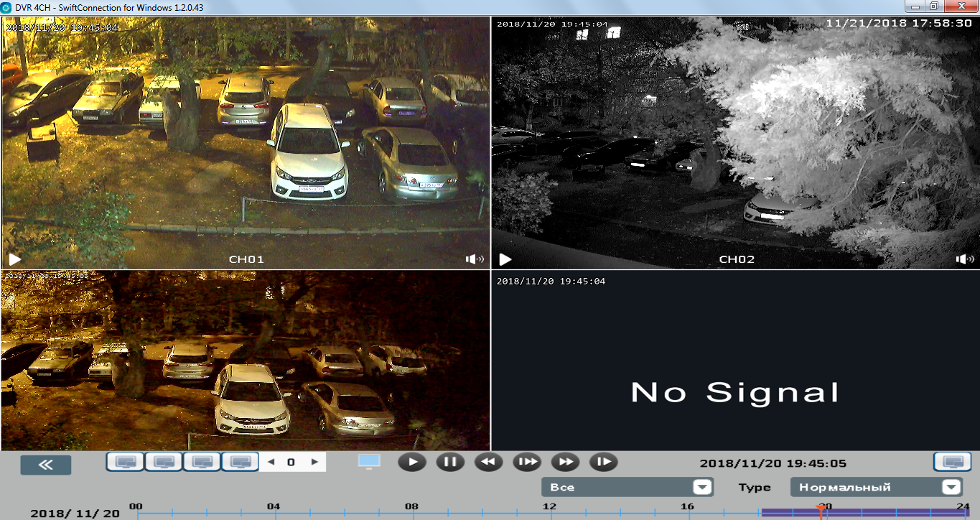Click the page number field showing 0

(291, 462)
